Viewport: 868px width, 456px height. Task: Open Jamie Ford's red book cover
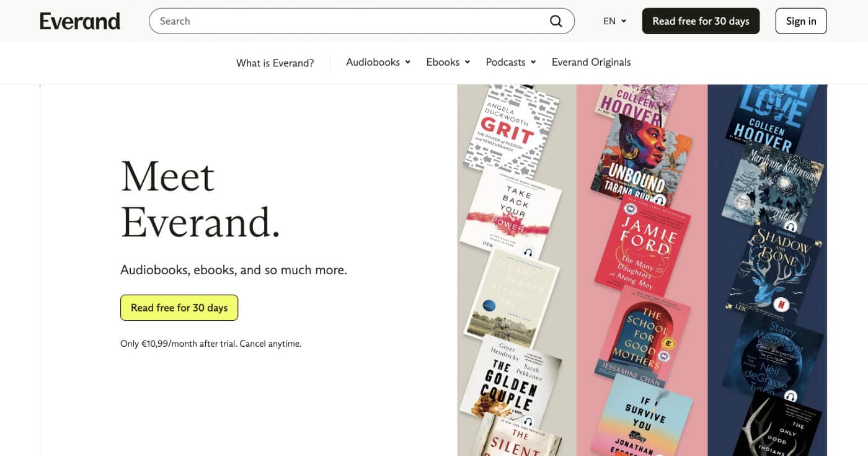(x=642, y=245)
